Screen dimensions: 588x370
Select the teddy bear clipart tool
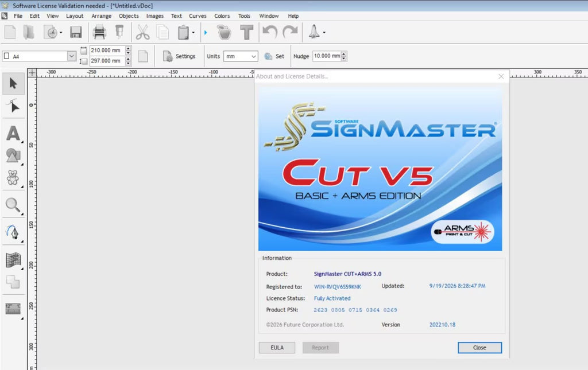click(x=14, y=177)
